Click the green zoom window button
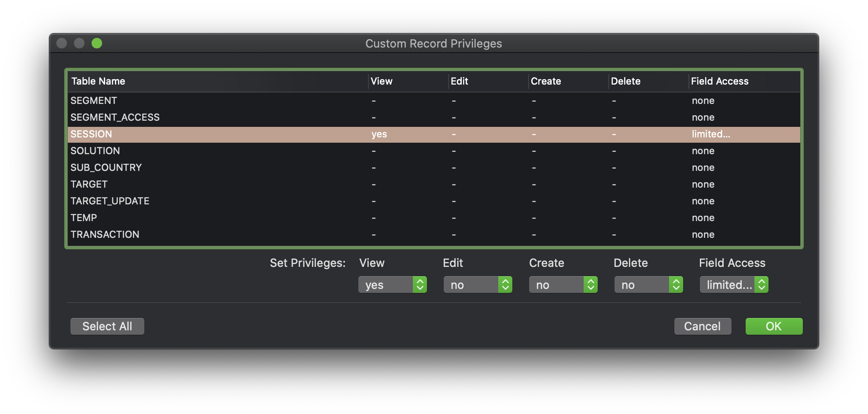This screenshot has height=414, width=868. click(97, 43)
